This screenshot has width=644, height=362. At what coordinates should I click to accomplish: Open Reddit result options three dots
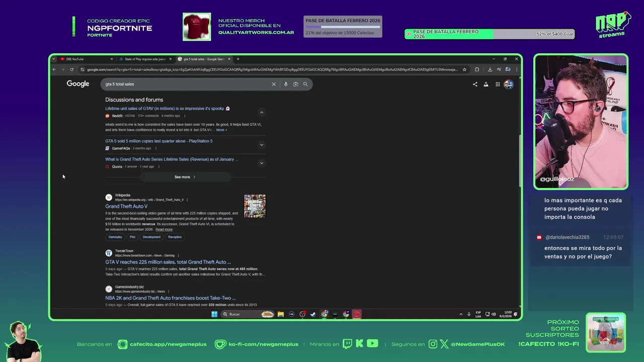[x=185, y=116]
